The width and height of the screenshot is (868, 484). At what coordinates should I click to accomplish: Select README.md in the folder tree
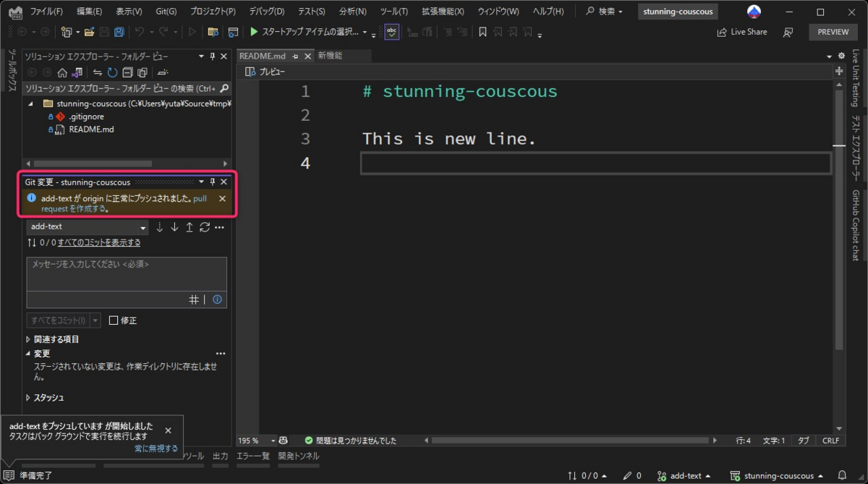click(91, 130)
